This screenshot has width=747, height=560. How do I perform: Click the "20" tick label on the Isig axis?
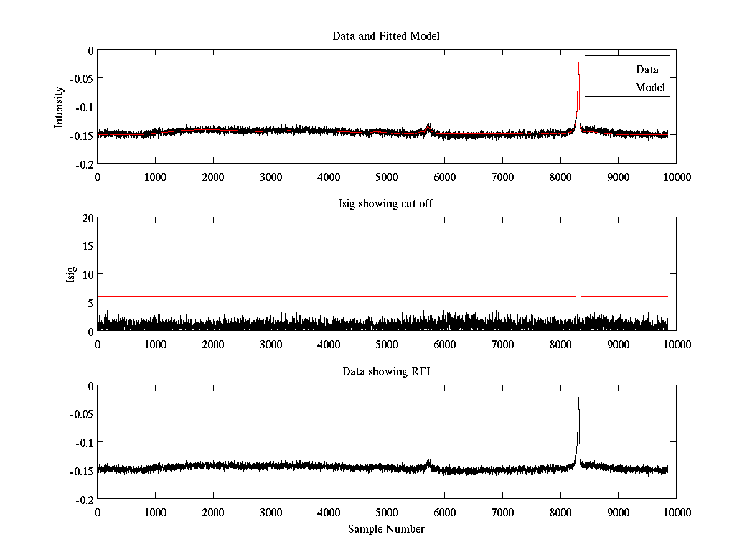pyautogui.click(x=88, y=217)
